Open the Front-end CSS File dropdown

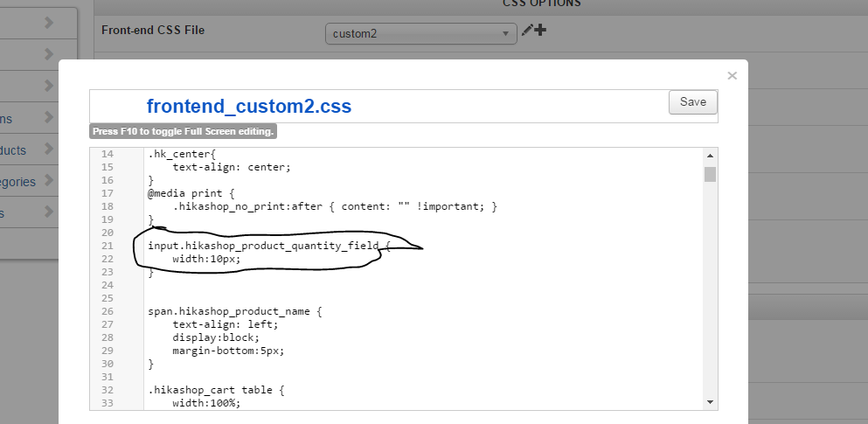420,34
